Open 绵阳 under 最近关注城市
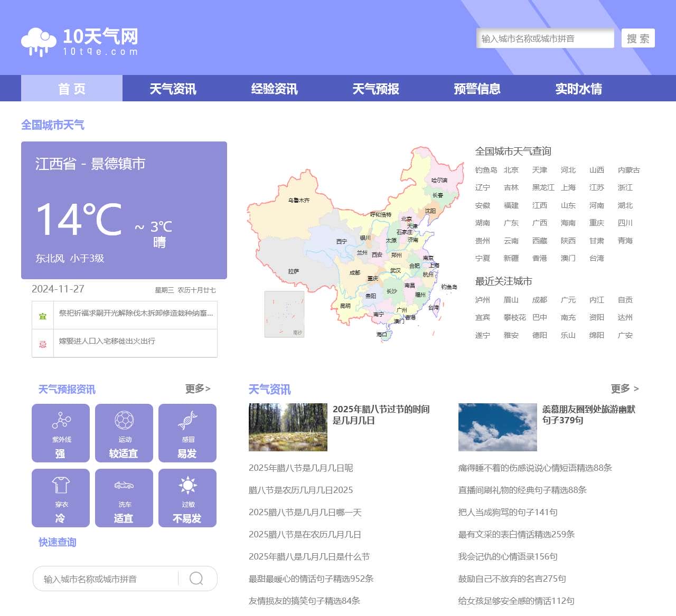 click(597, 335)
